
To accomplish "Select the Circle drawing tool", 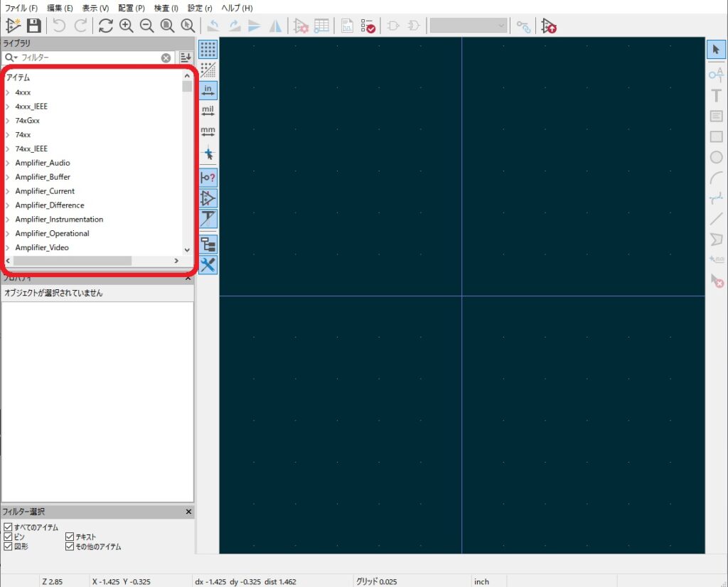I will (x=716, y=157).
